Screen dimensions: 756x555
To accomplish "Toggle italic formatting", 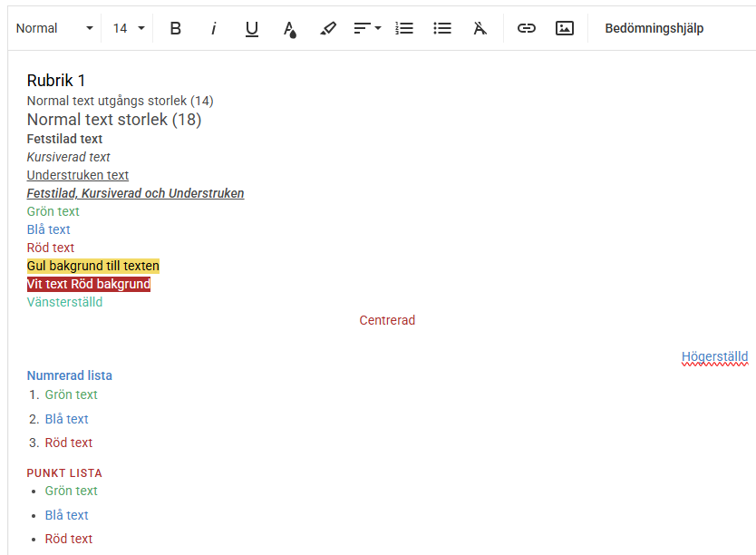I will [214, 28].
